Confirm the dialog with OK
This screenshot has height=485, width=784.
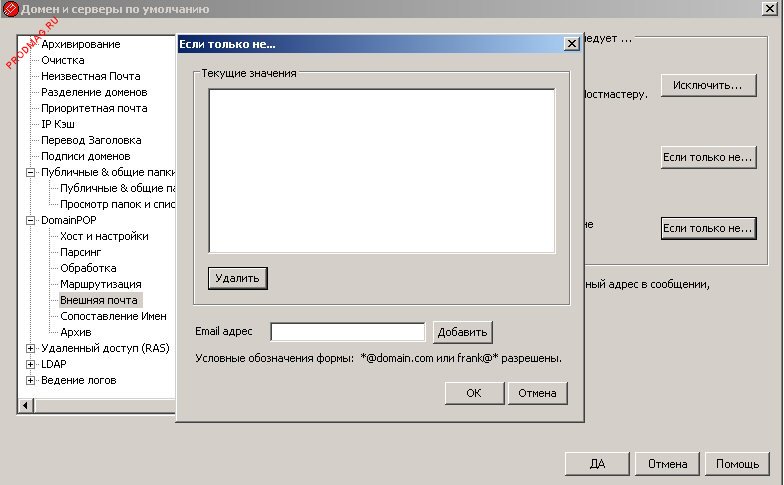click(473, 393)
